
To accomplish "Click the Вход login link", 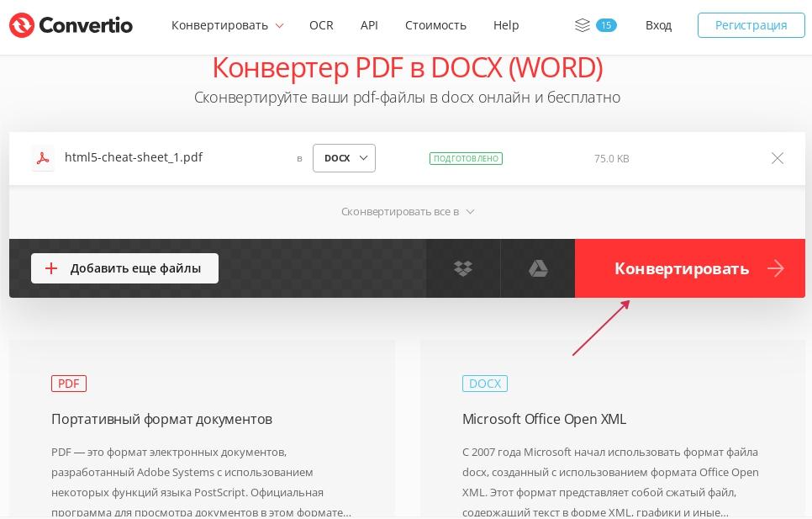I will 658,25.
